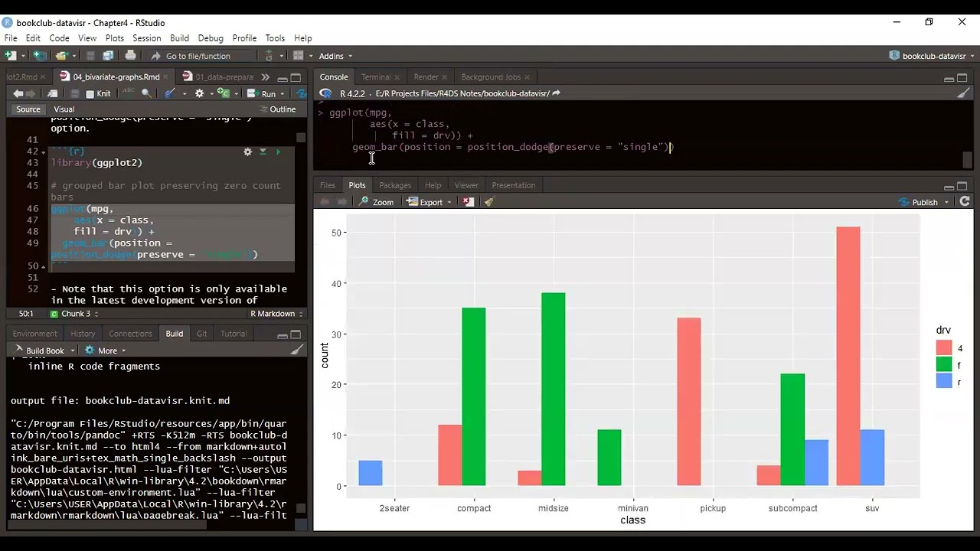Show hidden editor tabs chevron
980x551 pixels.
265,77
